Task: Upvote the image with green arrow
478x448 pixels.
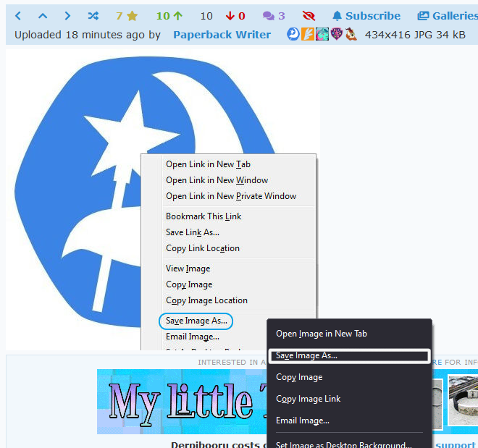Action: click(x=169, y=16)
